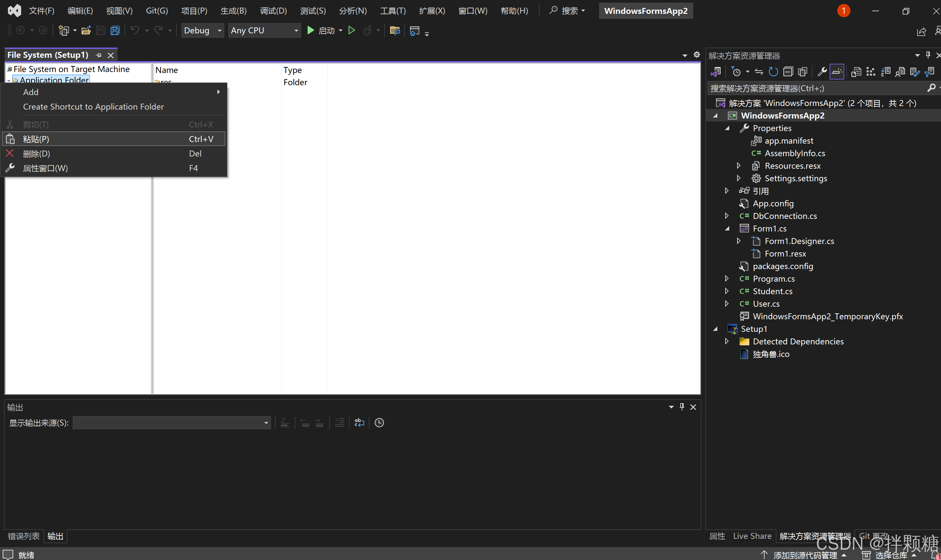Expand the 引用 references node
The image size is (941, 560).
point(727,191)
